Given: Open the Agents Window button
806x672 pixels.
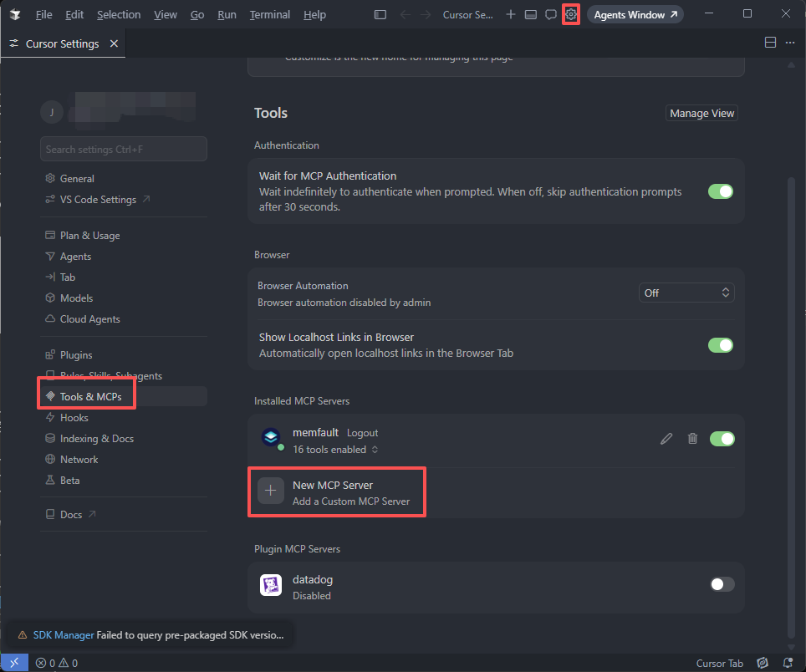Looking at the screenshot, I should click(635, 14).
